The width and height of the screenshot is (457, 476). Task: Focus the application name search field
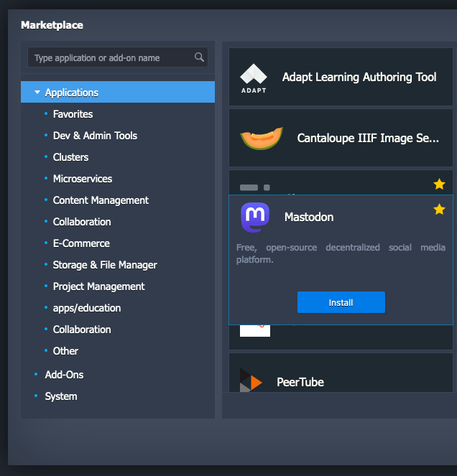[x=118, y=57]
